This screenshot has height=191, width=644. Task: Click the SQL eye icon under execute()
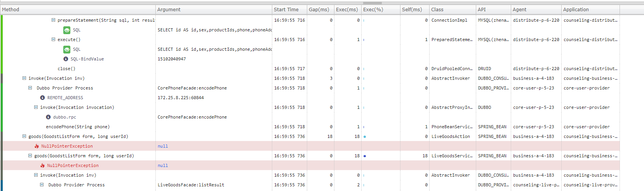click(x=67, y=49)
